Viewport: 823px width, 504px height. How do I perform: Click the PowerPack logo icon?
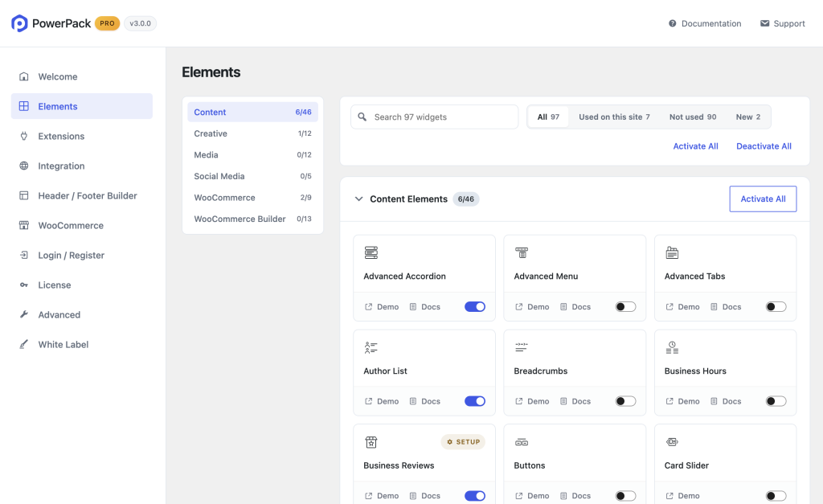[x=19, y=23]
